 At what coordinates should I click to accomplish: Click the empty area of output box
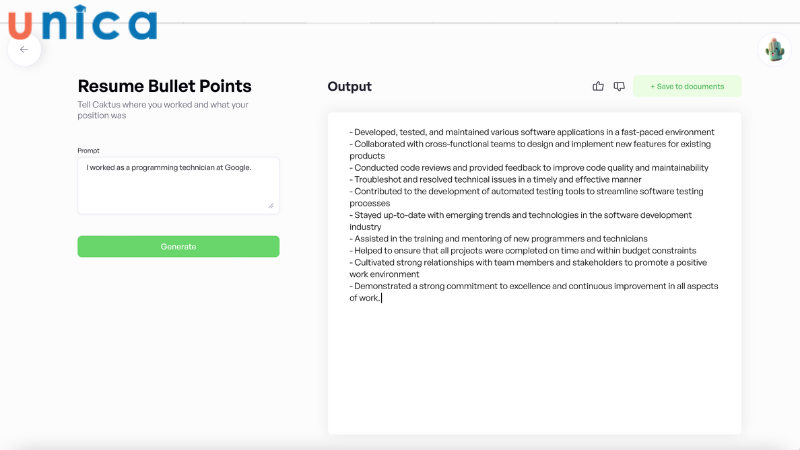tap(534, 370)
